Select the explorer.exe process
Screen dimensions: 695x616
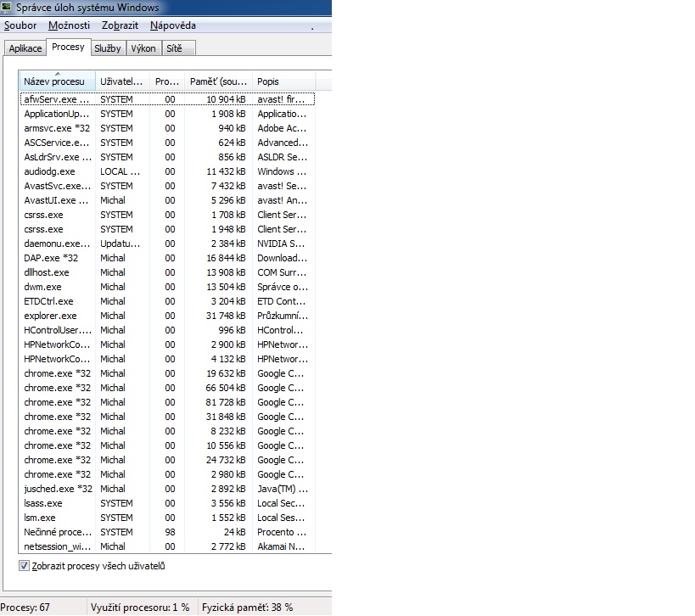point(167,316)
